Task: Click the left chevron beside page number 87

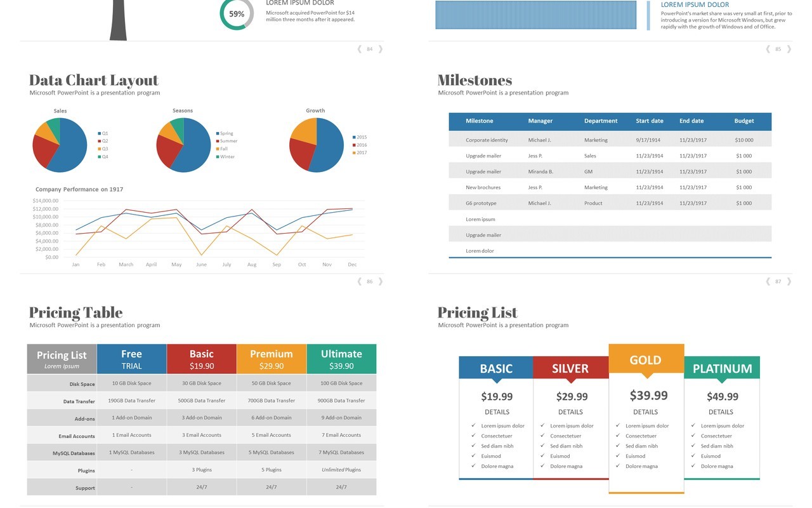Action: click(768, 281)
